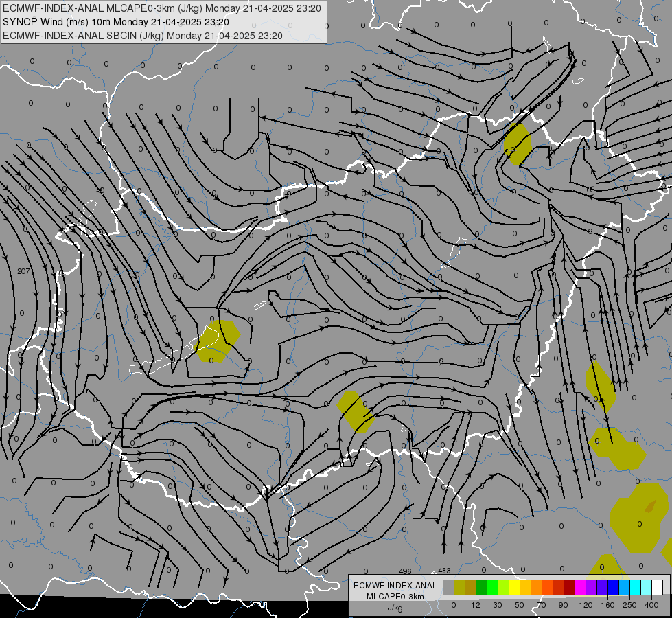Viewport: 672px width, 618px height.
Task: Click the map value '496'
Action: [405, 571]
